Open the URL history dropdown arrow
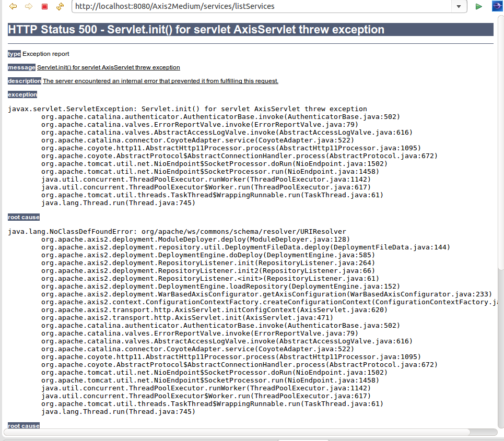Image resolution: width=504 pixels, height=441 pixels. point(459,7)
